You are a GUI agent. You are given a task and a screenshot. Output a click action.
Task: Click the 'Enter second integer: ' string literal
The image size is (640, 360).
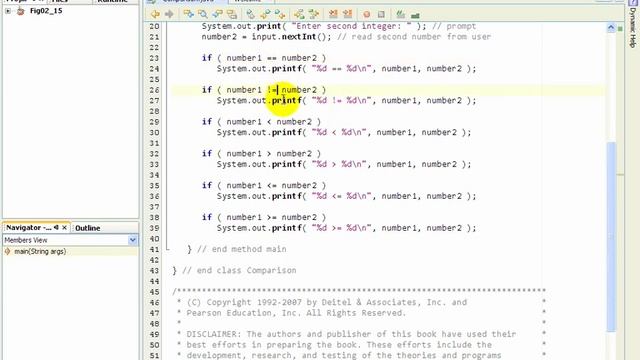352,26
